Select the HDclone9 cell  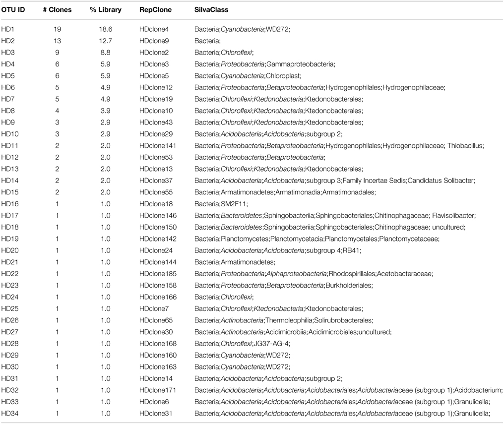pos(154,41)
